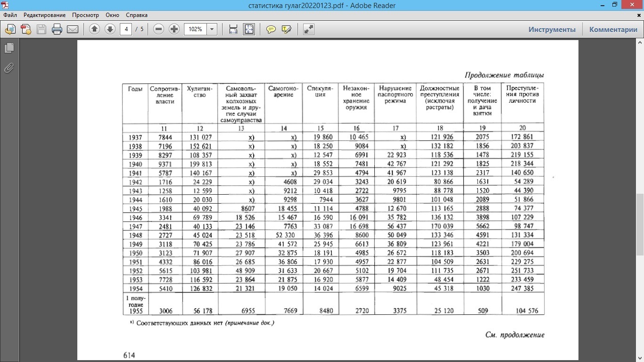Image resolution: width=644 pixels, height=362 pixels.
Task: Click the page number input field
Action: (125, 29)
